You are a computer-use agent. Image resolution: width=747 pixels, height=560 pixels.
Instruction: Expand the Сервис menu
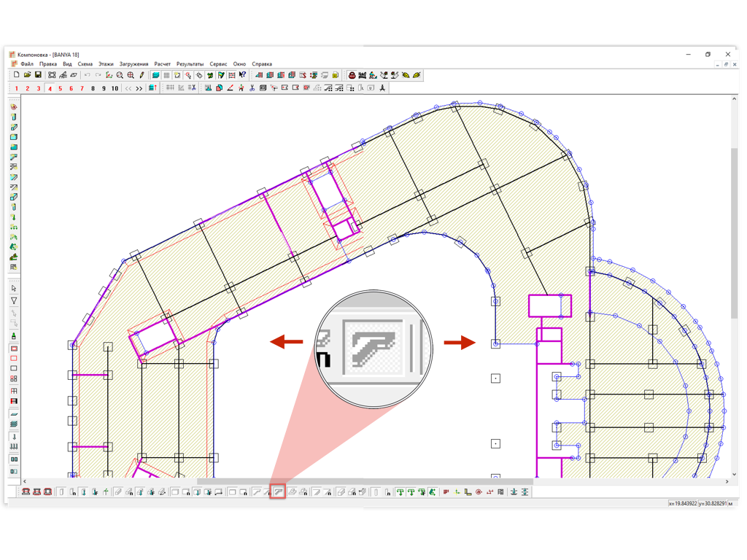(x=218, y=64)
